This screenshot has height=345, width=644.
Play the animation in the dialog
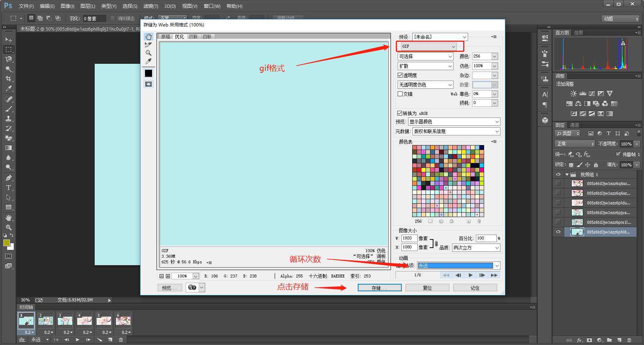tap(471, 275)
